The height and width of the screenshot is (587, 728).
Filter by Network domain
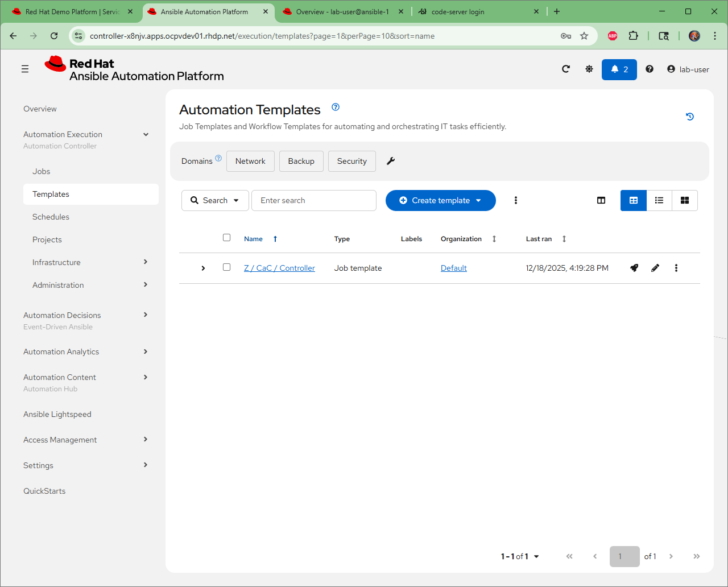(250, 161)
